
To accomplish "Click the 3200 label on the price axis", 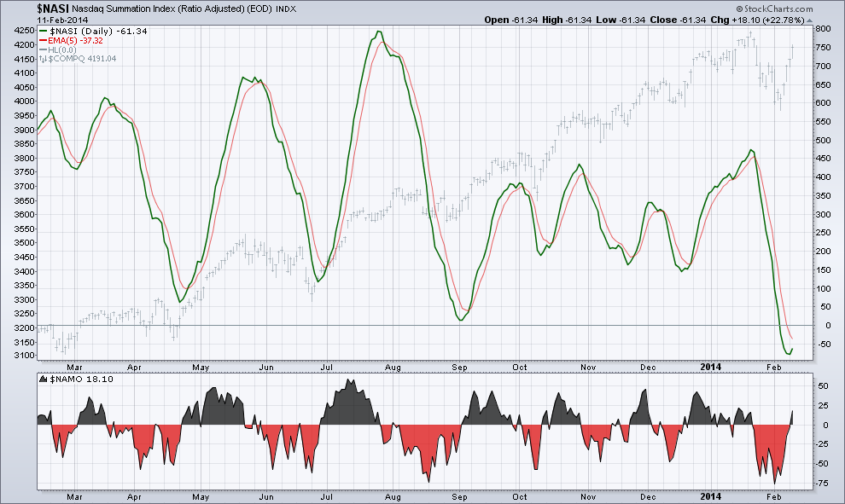I will click(26, 328).
